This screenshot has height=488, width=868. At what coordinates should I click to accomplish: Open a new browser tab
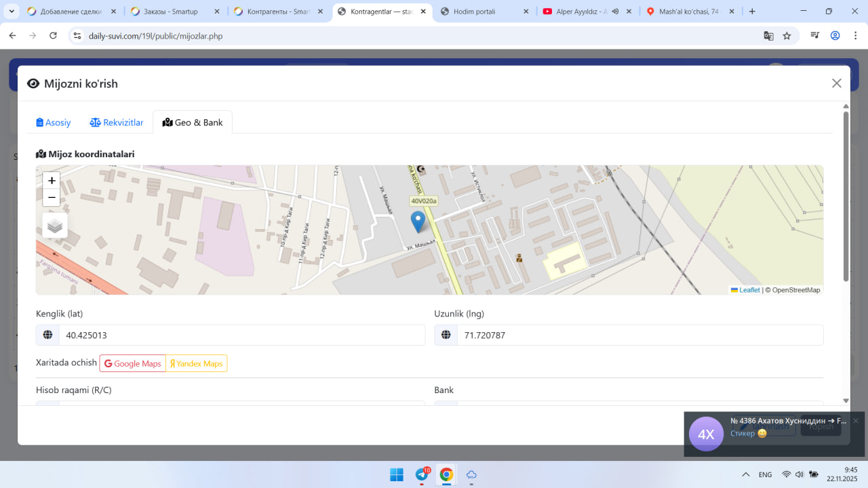[752, 12]
